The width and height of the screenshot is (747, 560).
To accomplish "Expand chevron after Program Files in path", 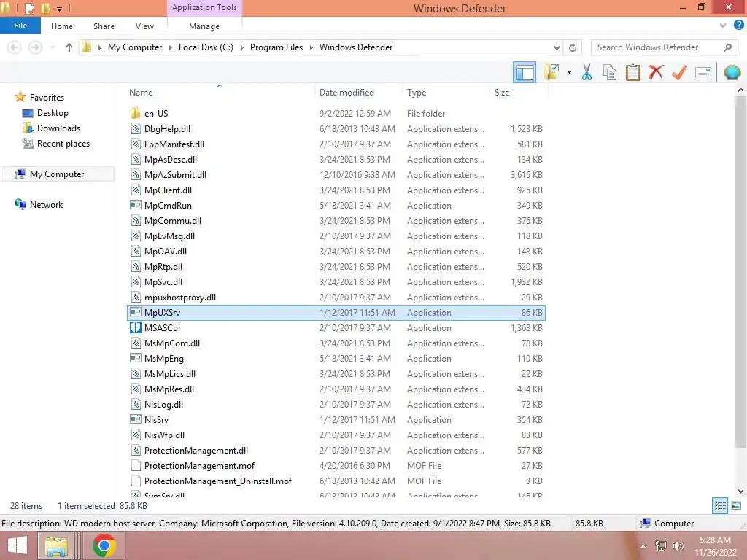I will (x=311, y=47).
